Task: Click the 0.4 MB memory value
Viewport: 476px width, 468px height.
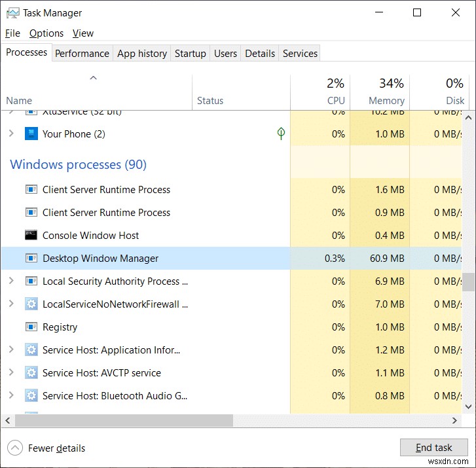Action: 390,235
